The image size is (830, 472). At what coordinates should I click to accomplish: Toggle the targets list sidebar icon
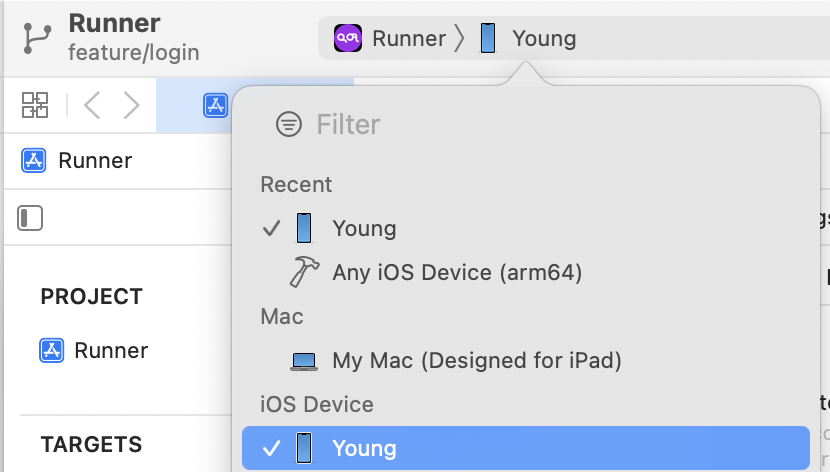point(30,218)
